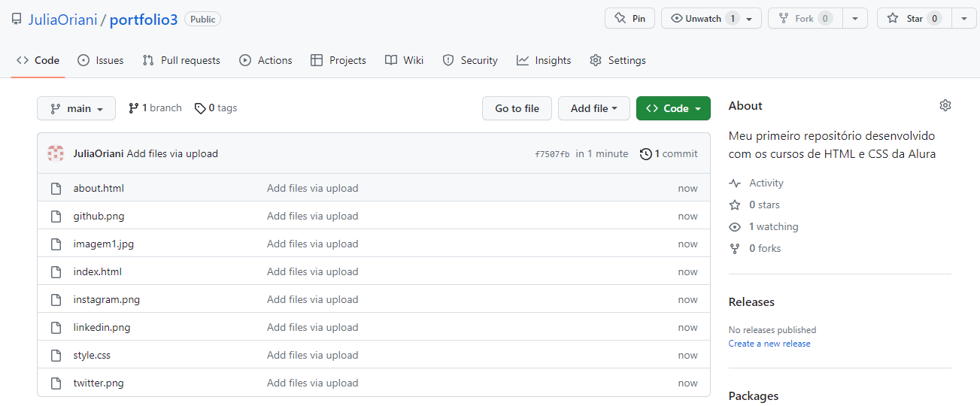
Task: View the 0 forks link
Action: pos(755,248)
